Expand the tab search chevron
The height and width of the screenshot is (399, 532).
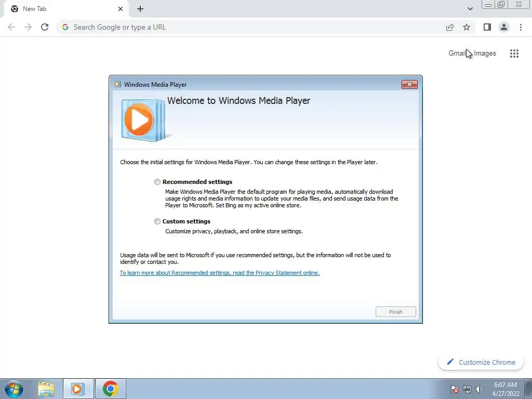(x=470, y=9)
